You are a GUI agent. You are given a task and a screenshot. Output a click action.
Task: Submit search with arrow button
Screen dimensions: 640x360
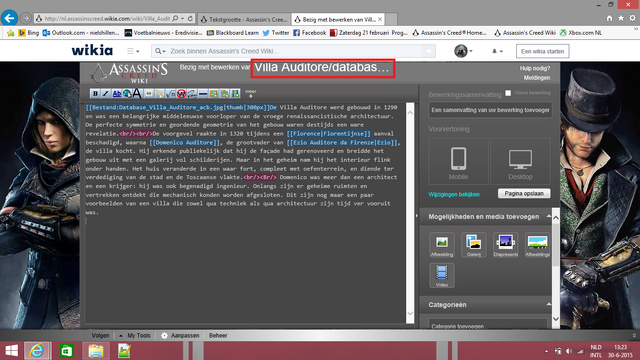pos(429,51)
